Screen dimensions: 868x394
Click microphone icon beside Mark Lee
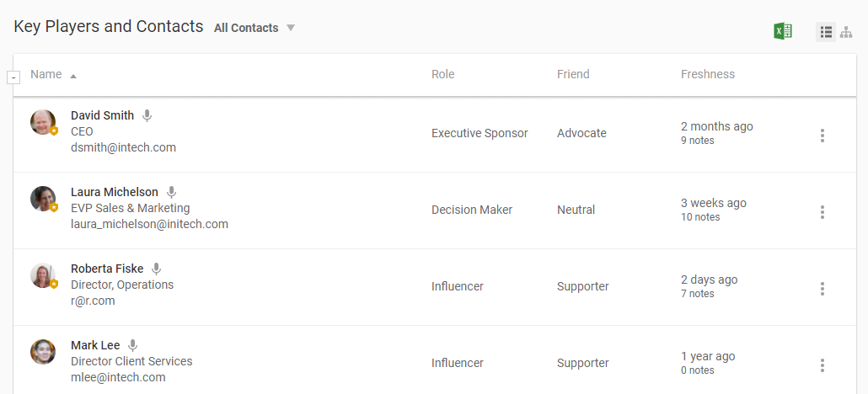pyautogui.click(x=132, y=345)
